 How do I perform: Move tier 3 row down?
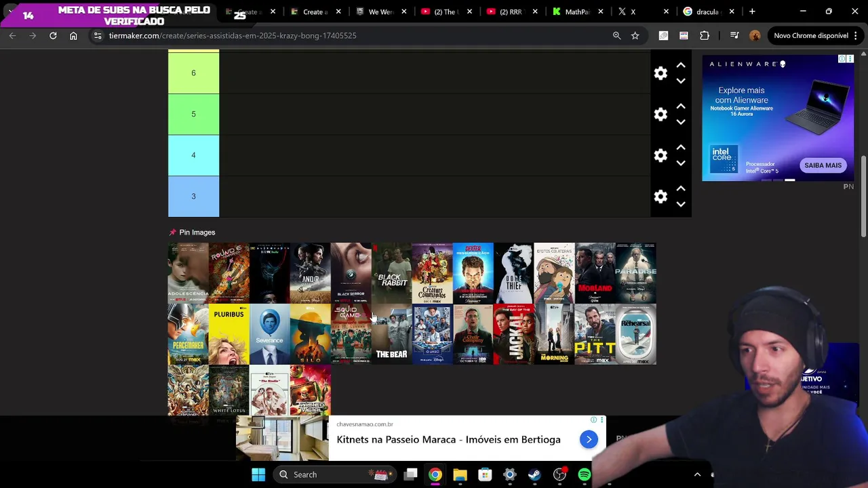click(681, 204)
